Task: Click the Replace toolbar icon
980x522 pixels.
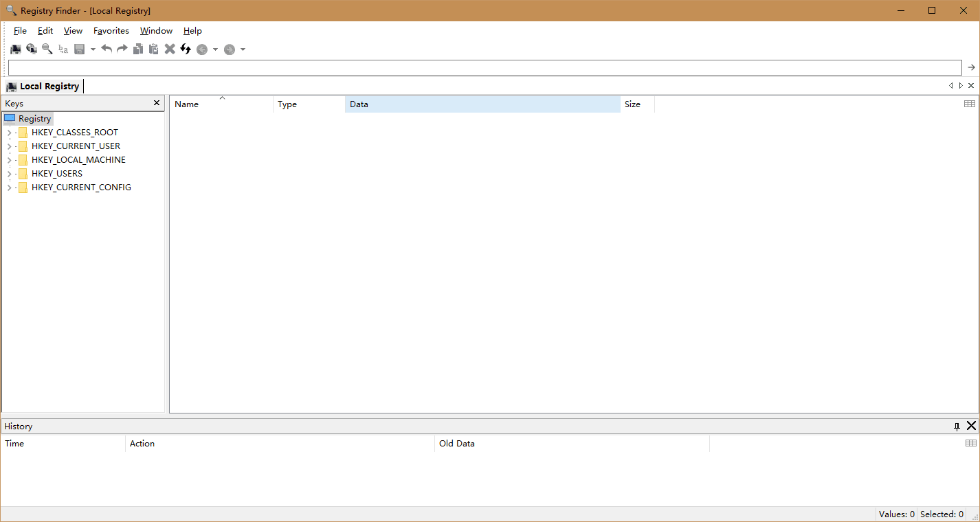Action: [63, 49]
